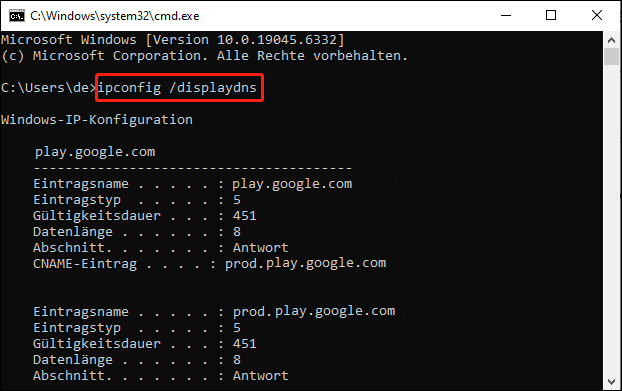
Task: Click the typed command ipconfig /displaydns
Action: (x=177, y=87)
